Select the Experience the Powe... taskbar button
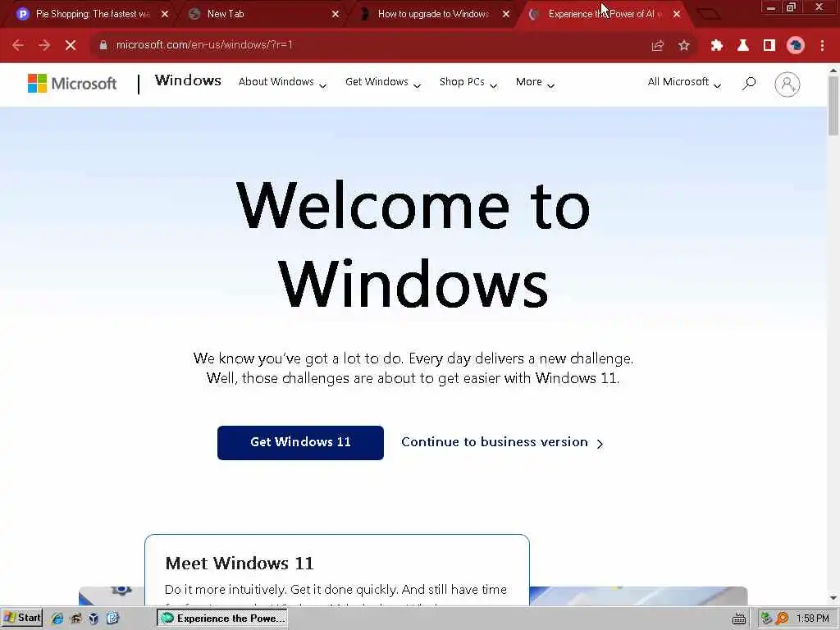The width and height of the screenshot is (840, 630). tap(221, 619)
